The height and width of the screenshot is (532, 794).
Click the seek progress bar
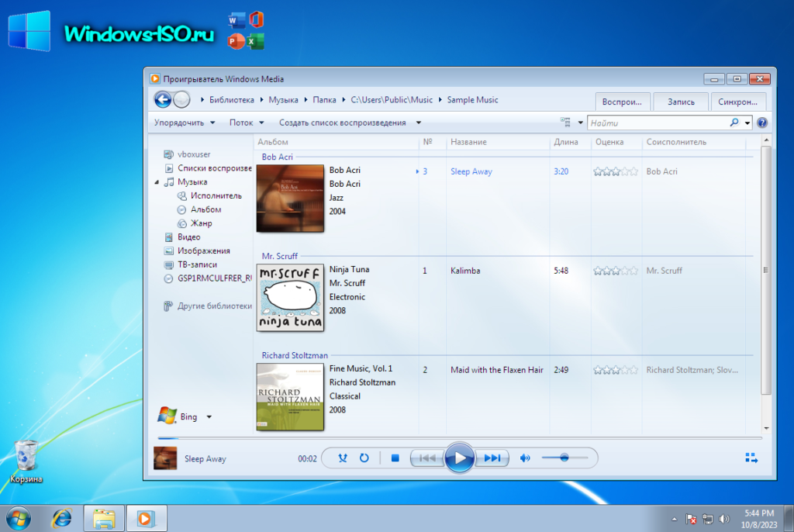click(459, 437)
